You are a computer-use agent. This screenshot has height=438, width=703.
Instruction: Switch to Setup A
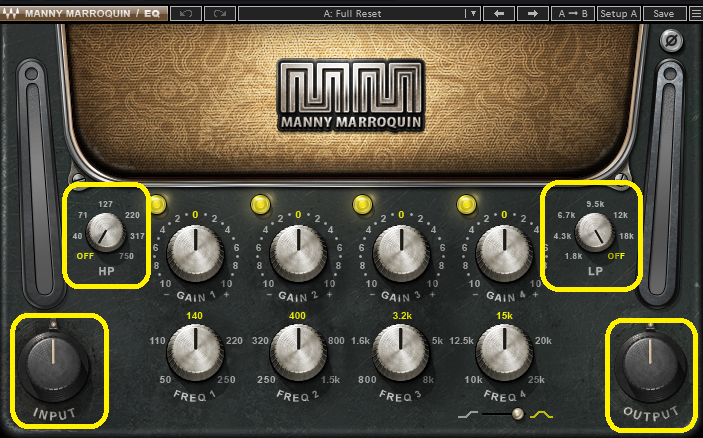[619, 13]
